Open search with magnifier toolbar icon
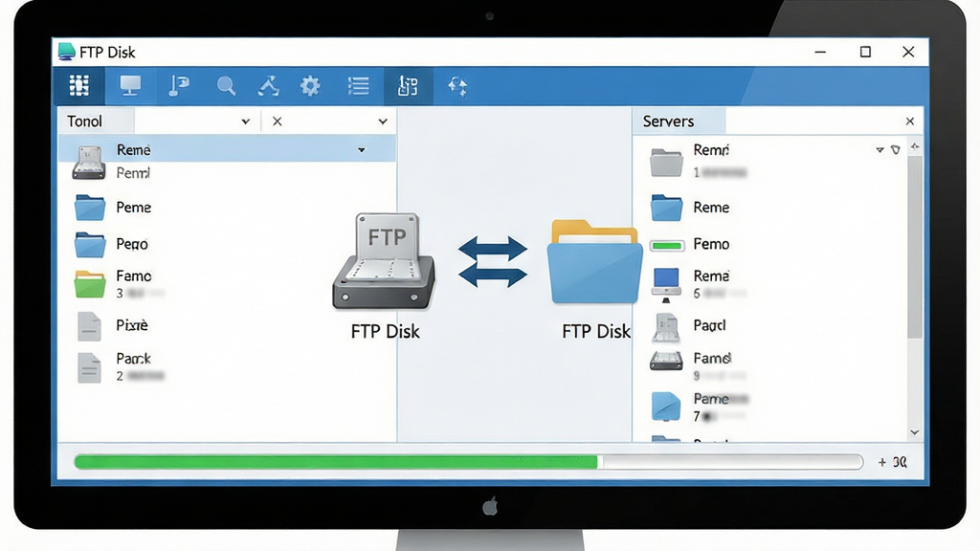This screenshot has width=980, height=551. [226, 86]
